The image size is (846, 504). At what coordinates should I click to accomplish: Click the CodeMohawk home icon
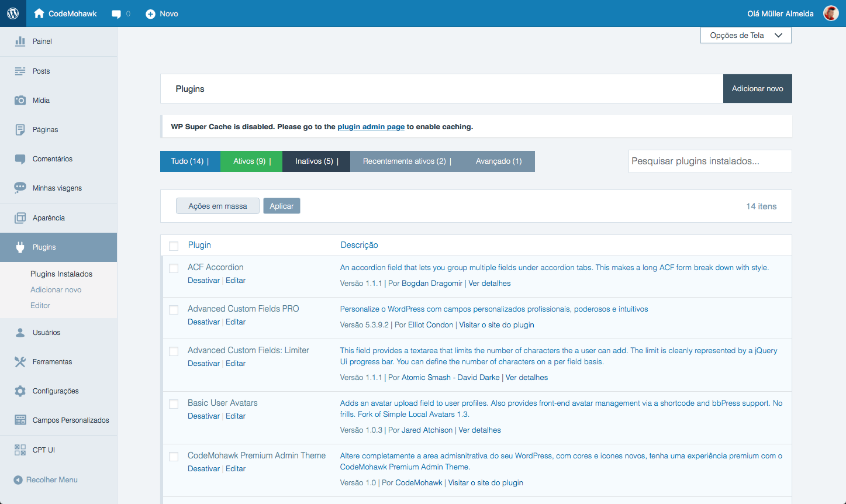[x=39, y=13]
